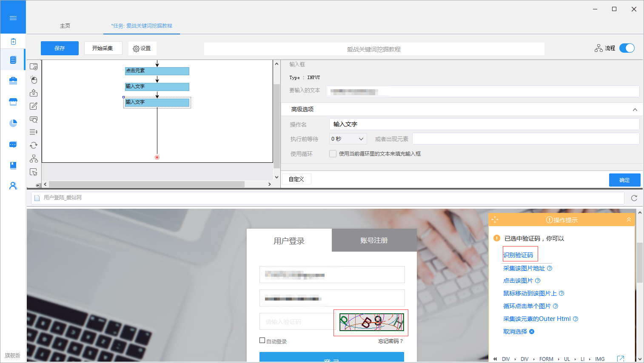Select the first 输入文字 workflow step
The image size is (644, 363).
(x=157, y=87)
